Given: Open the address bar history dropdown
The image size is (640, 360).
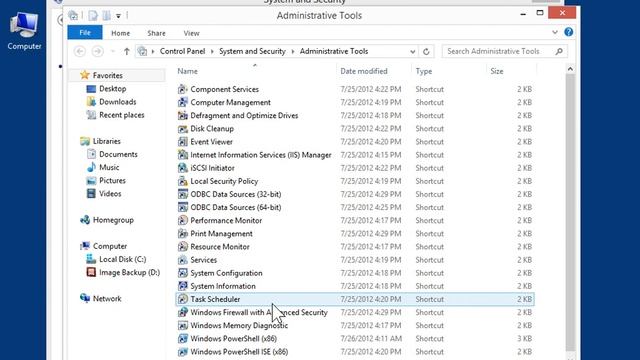Looking at the screenshot, I should coord(413,51).
